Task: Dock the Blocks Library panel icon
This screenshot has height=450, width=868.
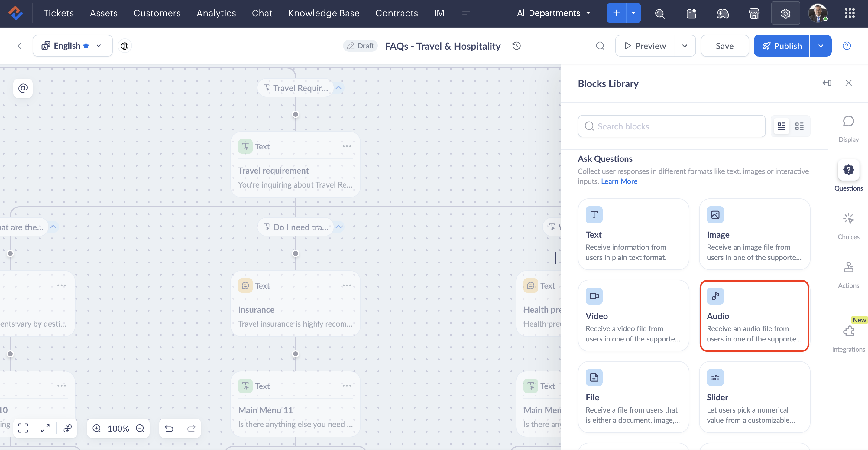Action: point(827,83)
